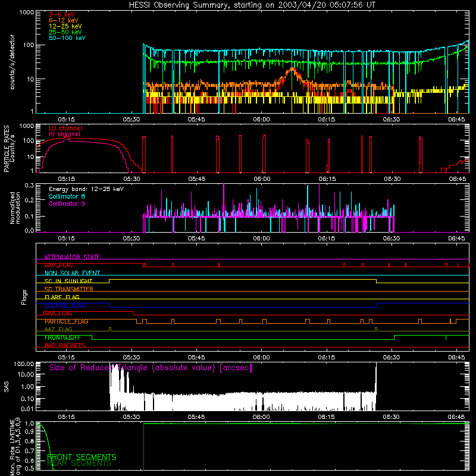Click the ATTENUATOR_STATE flag label
The width and height of the screenshot is (476, 476).
click(x=72, y=257)
